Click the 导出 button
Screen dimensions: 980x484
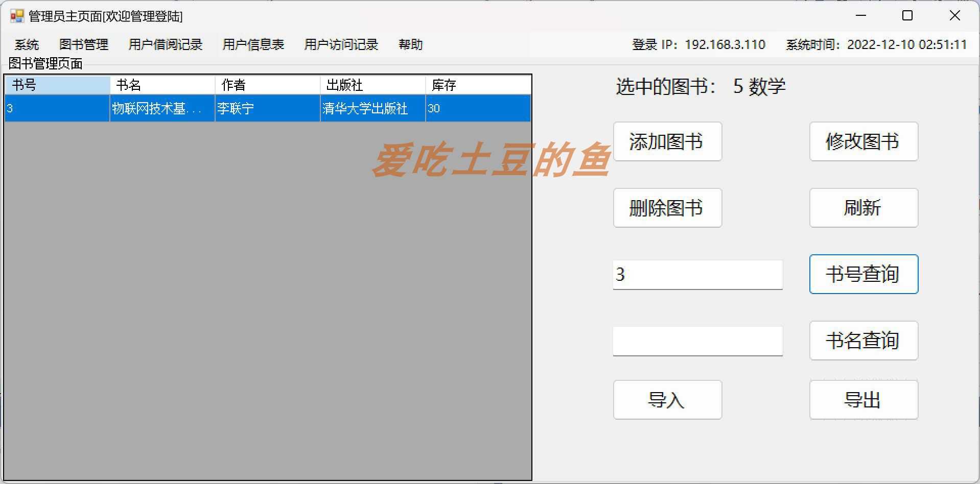coord(863,400)
